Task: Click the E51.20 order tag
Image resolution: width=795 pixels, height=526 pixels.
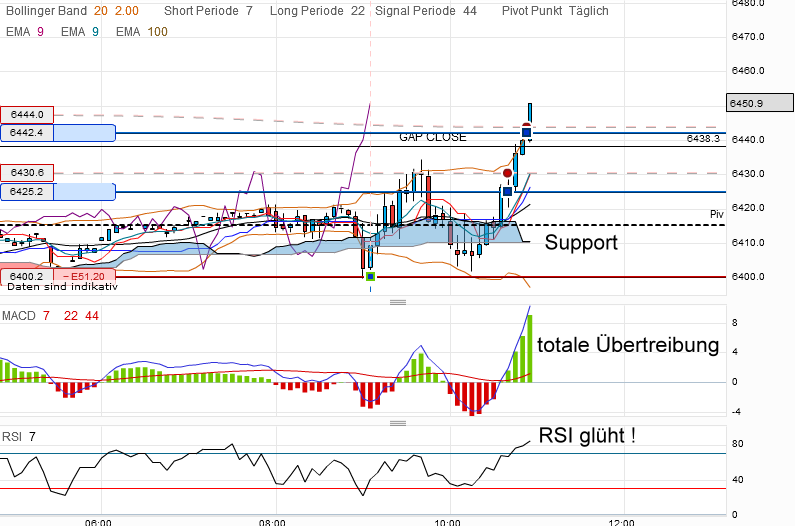Action: tap(85, 276)
